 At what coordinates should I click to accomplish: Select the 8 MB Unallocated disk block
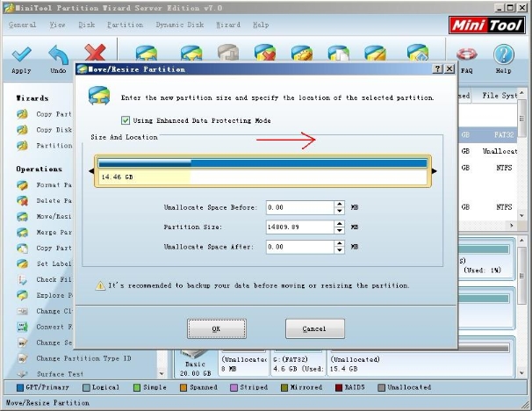click(244, 362)
